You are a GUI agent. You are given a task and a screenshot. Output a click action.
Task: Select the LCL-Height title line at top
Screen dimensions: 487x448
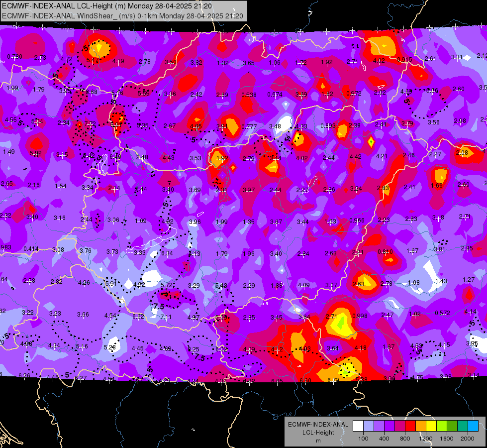(x=107, y=6)
